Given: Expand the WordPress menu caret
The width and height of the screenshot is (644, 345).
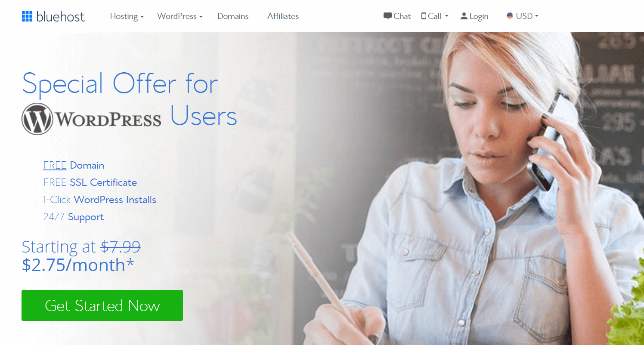Looking at the screenshot, I should (201, 17).
